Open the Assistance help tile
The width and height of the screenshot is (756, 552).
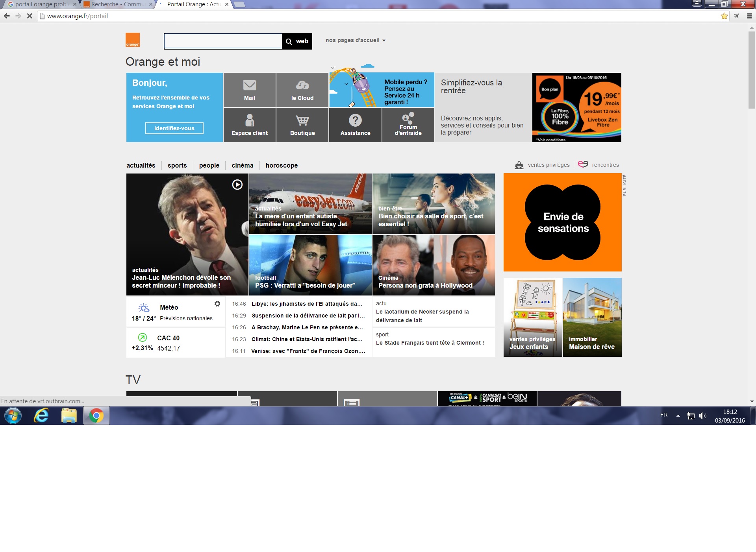[x=355, y=125]
